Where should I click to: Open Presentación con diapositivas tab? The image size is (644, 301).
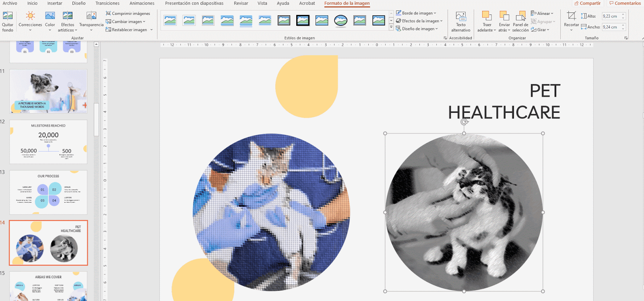coord(194,3)
